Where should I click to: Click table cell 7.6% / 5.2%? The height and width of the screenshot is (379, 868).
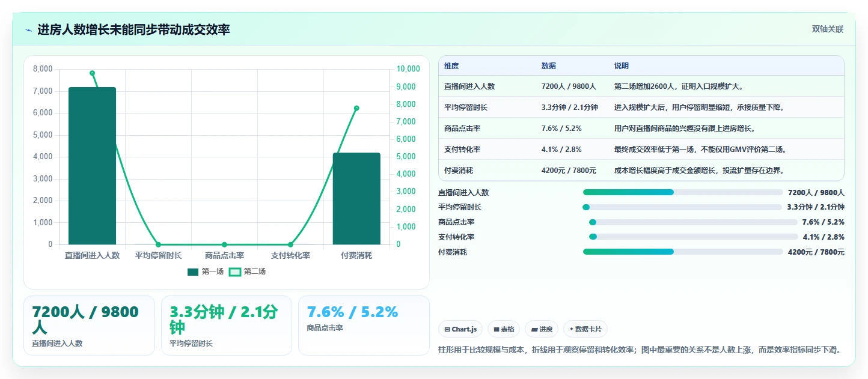[561, 129]
